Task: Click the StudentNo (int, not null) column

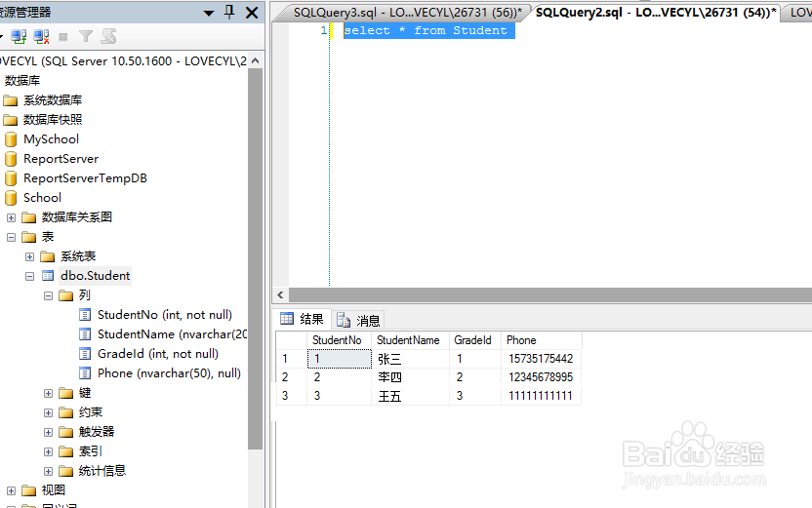Action: (165, 315)
